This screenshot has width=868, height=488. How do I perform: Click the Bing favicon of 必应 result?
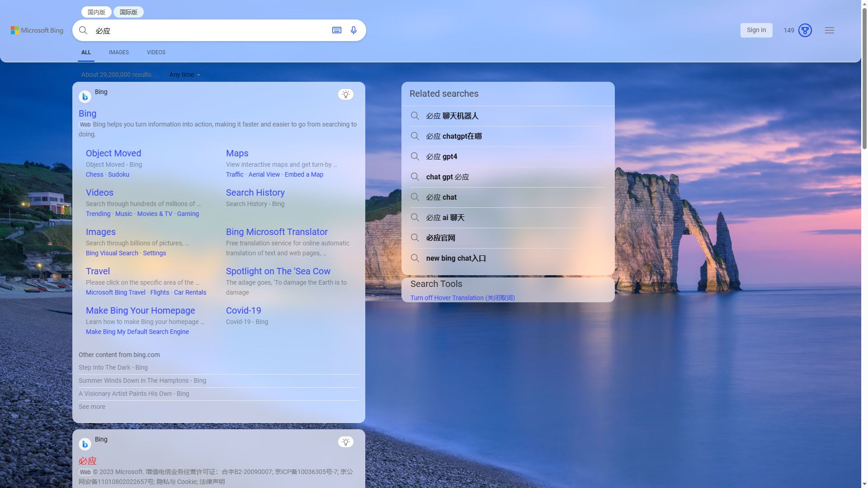(85, 444)
